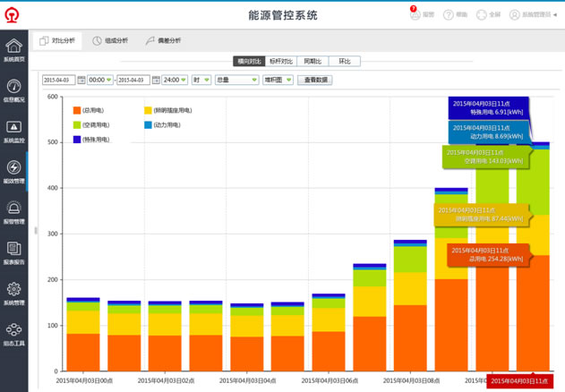565x392 pixels.
Task: Click the red 2015年04月03日11点 axis label
Action: [x=519, y=381]
